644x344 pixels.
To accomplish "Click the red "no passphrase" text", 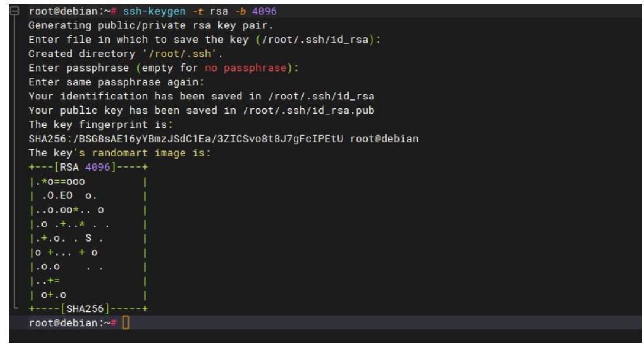I will coord(249,68).
